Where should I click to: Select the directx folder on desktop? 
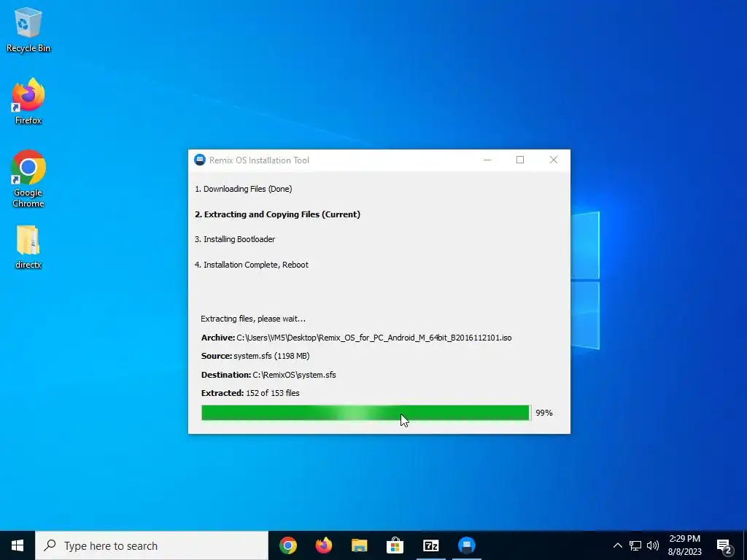coord(28,247)
